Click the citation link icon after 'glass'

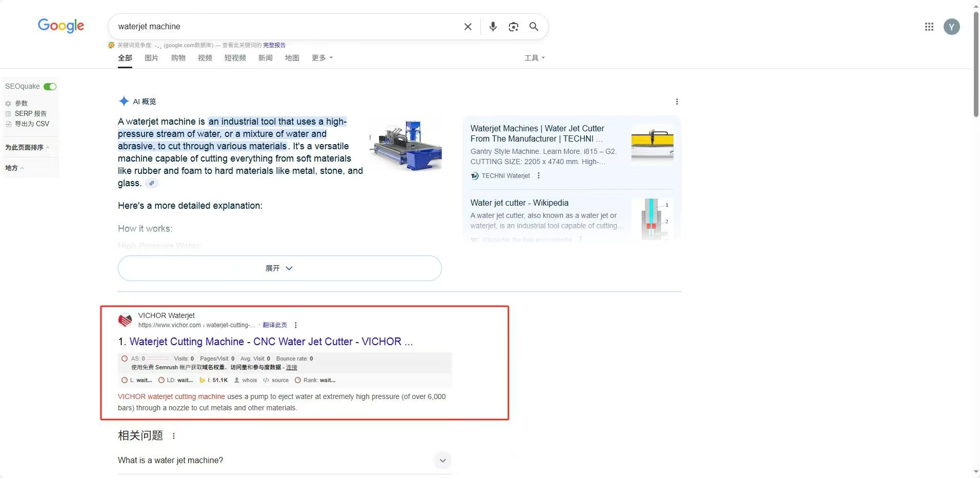tap(152, 183)
